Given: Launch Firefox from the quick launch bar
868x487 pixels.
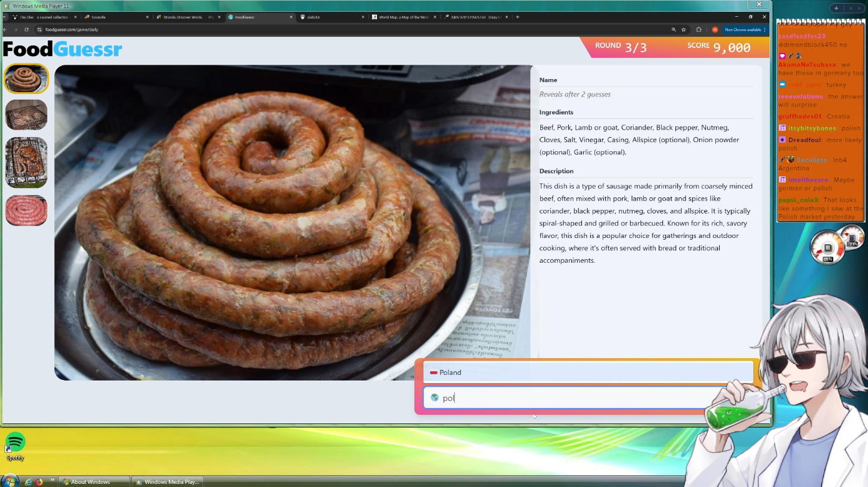Looking at the screenshot, I should pos(39,481).
